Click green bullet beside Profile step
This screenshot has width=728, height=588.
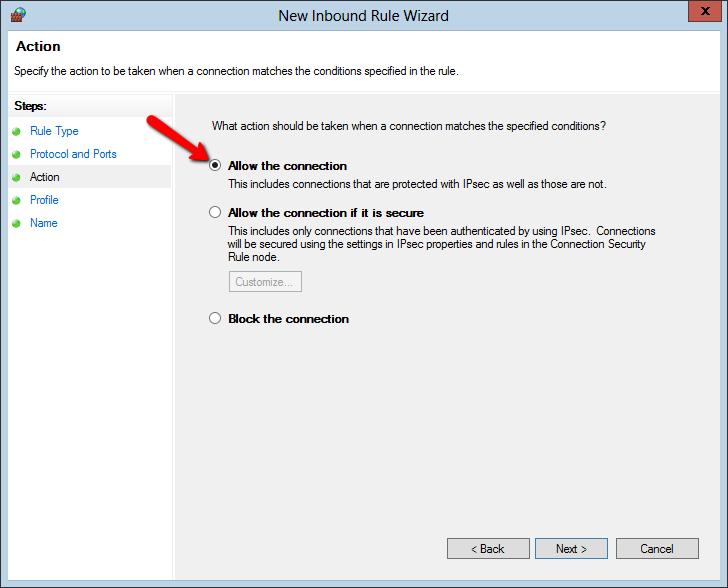tap(16, 200)
